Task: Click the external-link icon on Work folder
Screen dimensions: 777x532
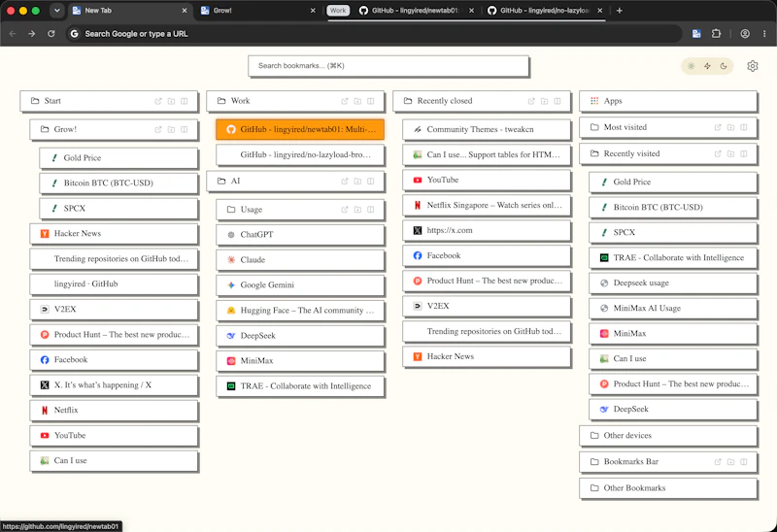Action: coord(345,101)
